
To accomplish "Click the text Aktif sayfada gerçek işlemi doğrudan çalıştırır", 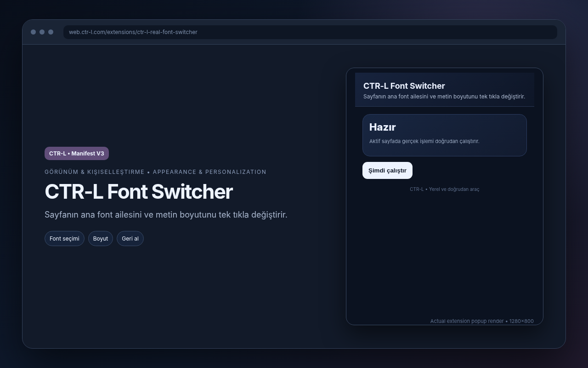I will [x=424, y=141].
